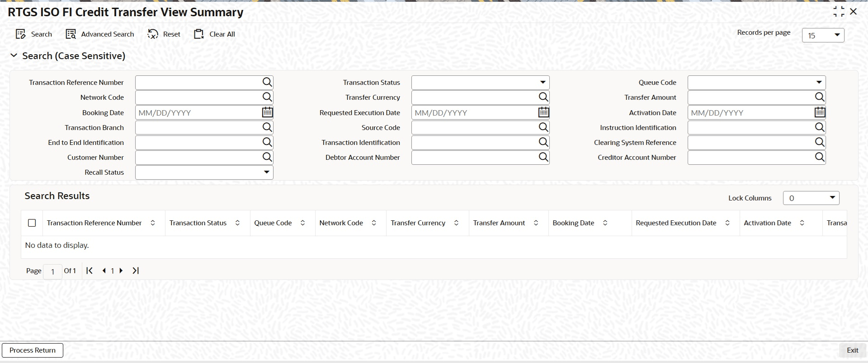868x363 pixels.
Task: Click the Exit button
Action: [x=852, y=350]
